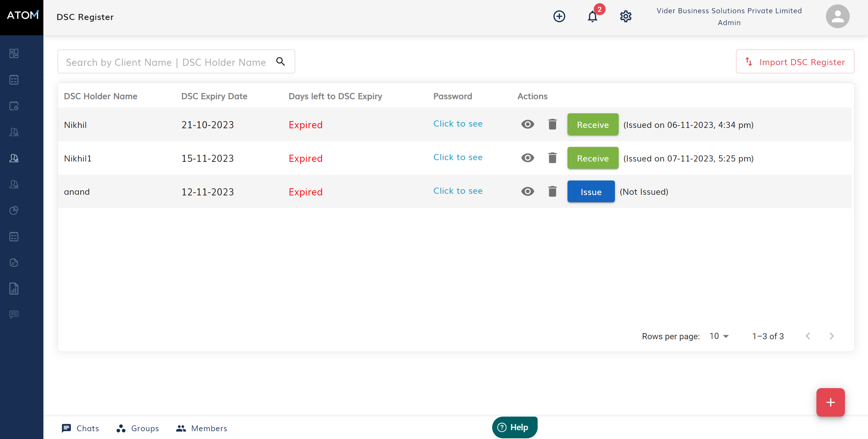Screen dimensions: 868x439
Task: Click trash icon for anand row
Action: coord(552,192)
